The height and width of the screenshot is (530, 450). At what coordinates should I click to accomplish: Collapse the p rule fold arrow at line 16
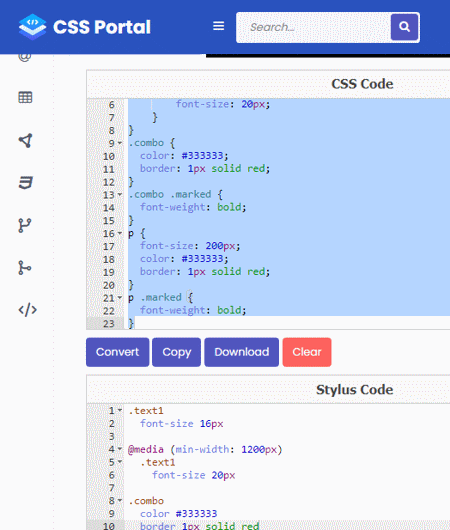[120, 233]
